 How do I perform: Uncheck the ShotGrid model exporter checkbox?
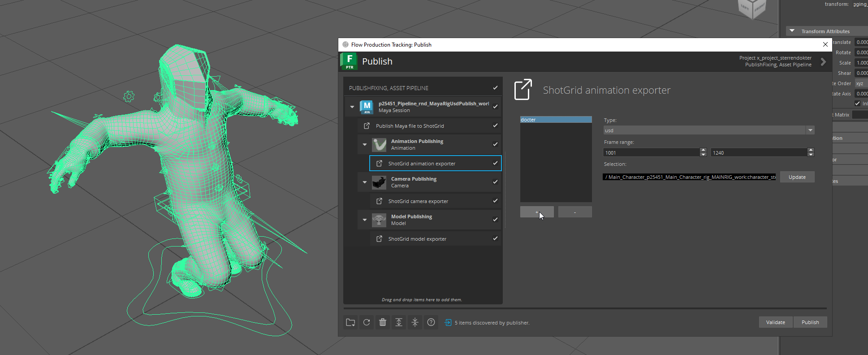[495, 238]
